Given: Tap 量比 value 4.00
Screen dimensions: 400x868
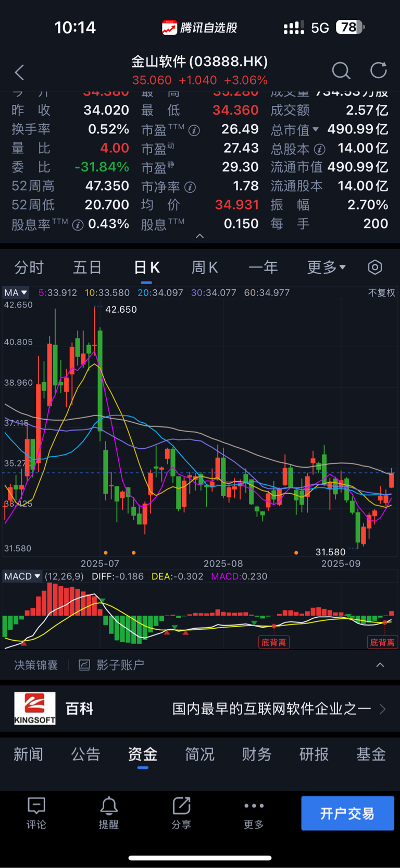Looking at the screenshot, I should [x=115, y=148].
